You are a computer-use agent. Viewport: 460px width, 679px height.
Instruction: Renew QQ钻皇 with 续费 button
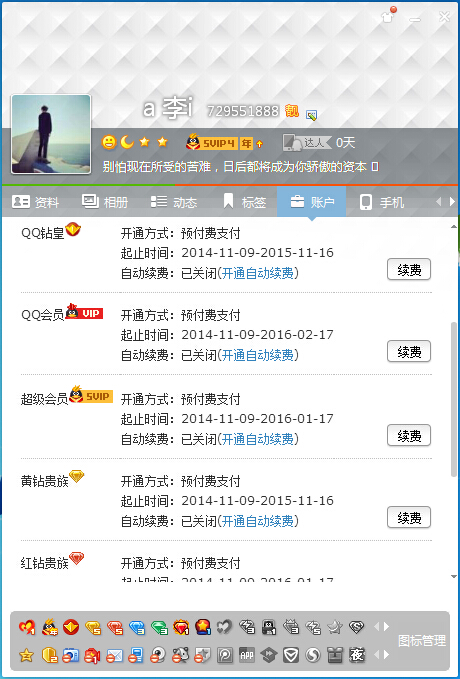click(409, 269)
